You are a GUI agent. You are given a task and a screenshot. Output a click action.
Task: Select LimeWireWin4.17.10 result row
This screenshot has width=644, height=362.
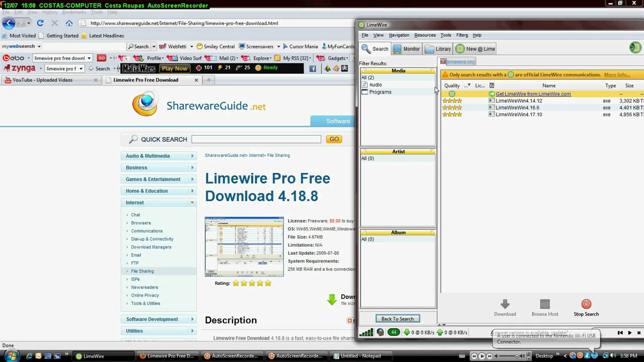point(542,115)
